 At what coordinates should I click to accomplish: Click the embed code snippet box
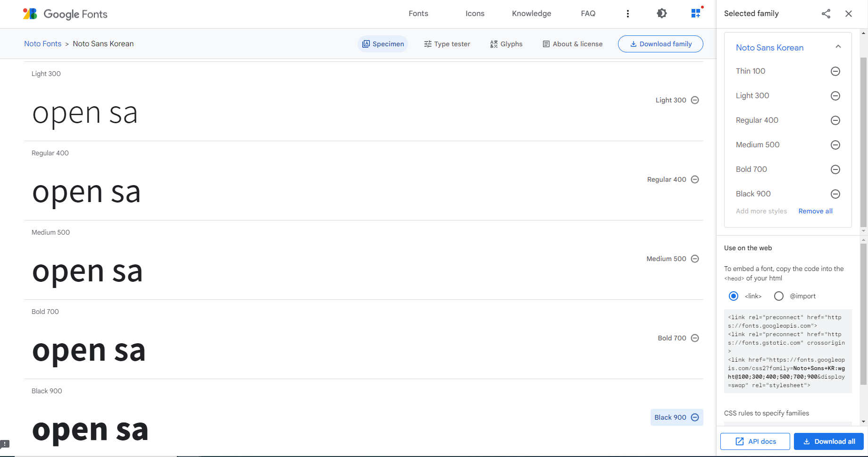[788, 351]
